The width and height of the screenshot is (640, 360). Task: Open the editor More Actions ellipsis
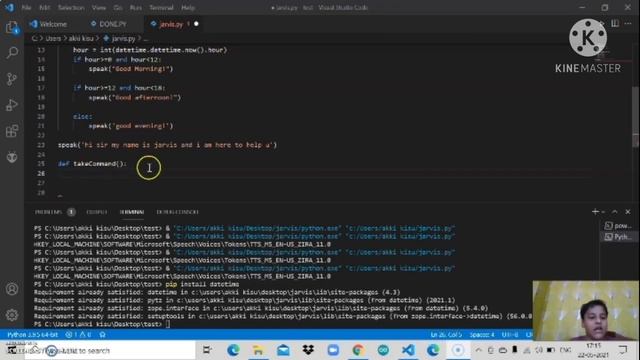(628, 24)
